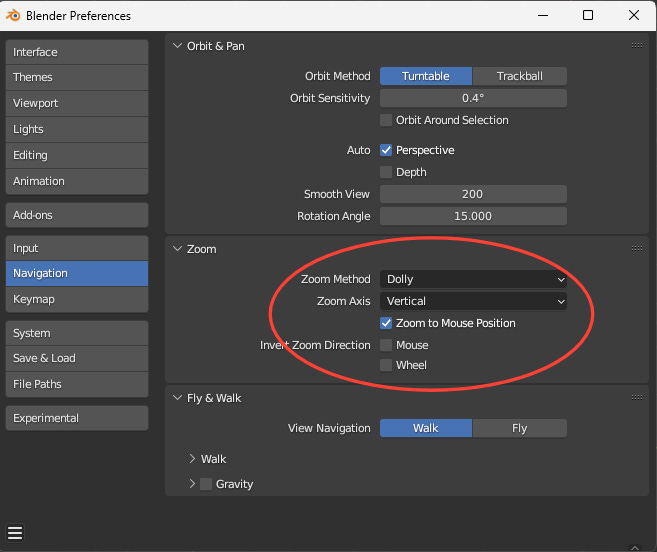The height and width of the screenshot is (552, 657).
Task: Expand the Gravity subpanel arrow
Action: tap(192, 484)
